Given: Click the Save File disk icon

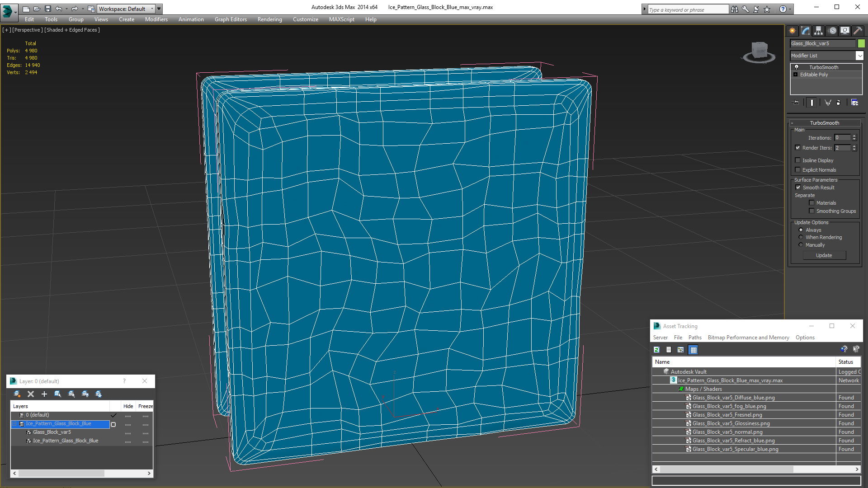Looking at the screenshot, I should pos(48,9).
